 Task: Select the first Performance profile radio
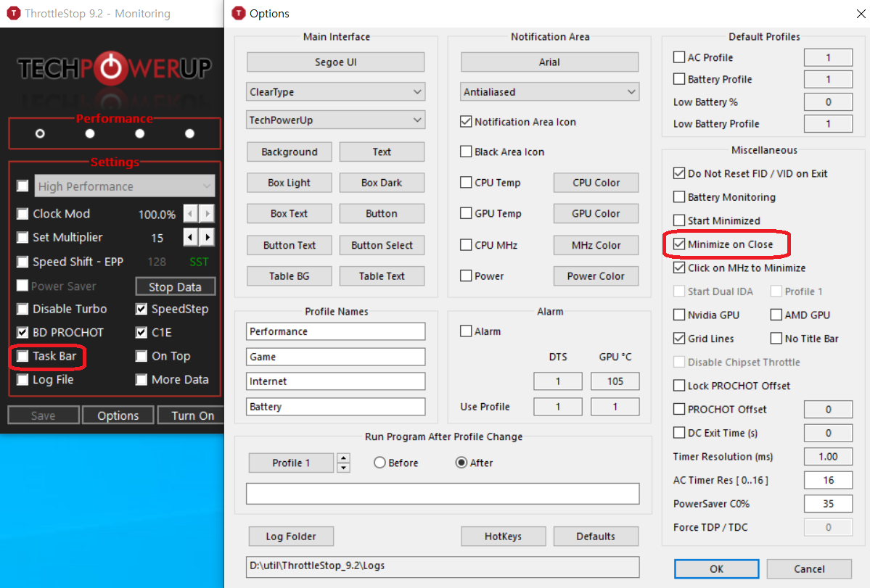(40, 133)
